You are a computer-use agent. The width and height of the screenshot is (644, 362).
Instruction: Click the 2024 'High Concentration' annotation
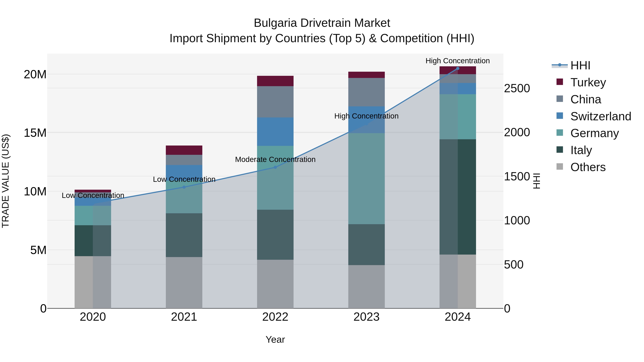(x=458, y=61)
